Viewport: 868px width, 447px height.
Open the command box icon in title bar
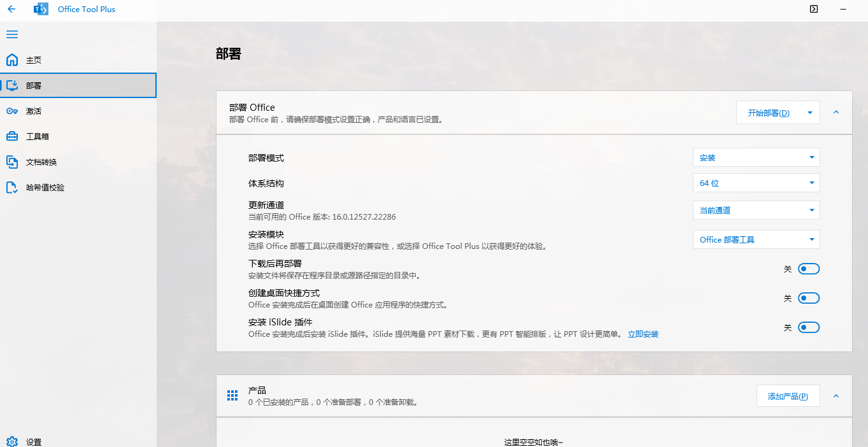(814, 9)
